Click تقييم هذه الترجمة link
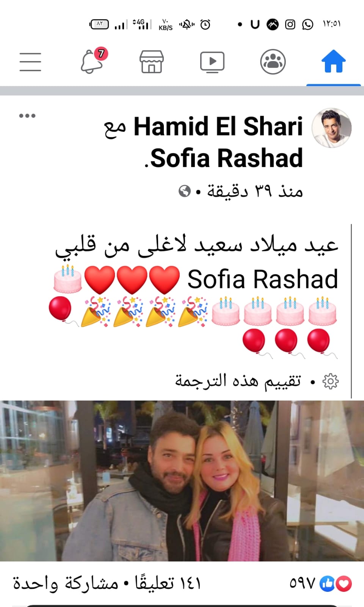This screenshot has height=607, width=364. (x=238, y=381)
